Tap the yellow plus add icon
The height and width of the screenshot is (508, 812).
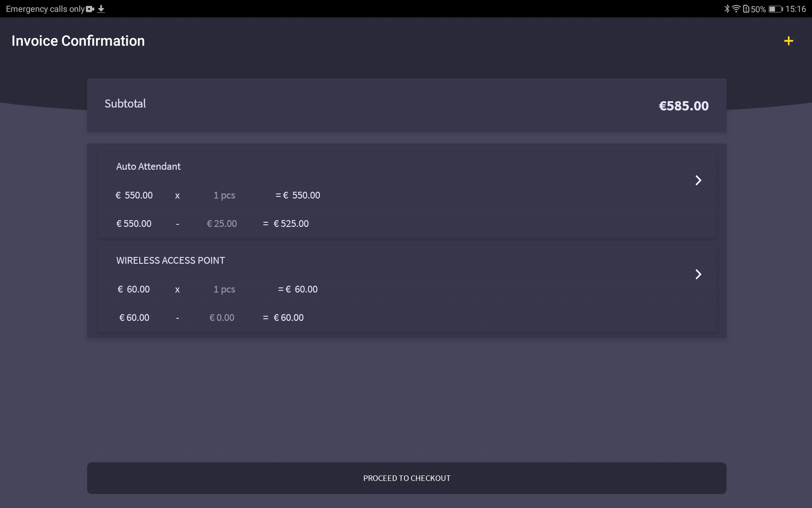point(788,41)
